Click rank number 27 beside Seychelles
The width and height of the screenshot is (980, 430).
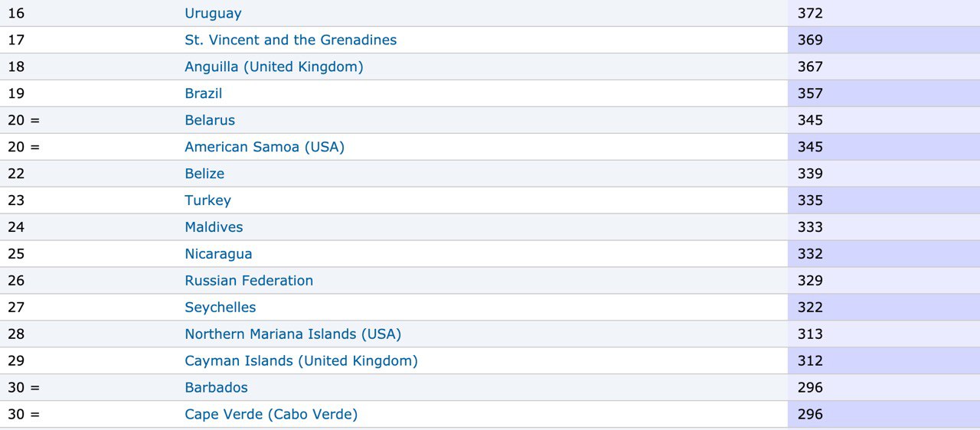(16, 308)
